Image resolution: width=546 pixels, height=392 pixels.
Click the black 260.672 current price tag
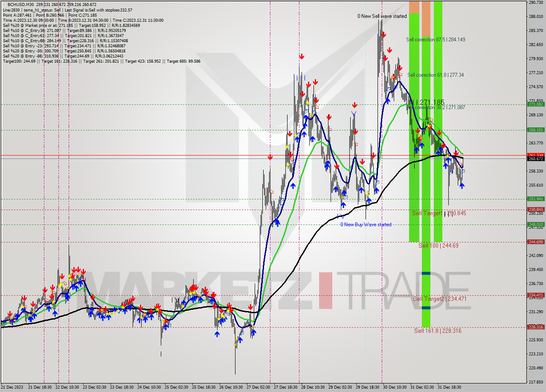(x=536, y=159)
